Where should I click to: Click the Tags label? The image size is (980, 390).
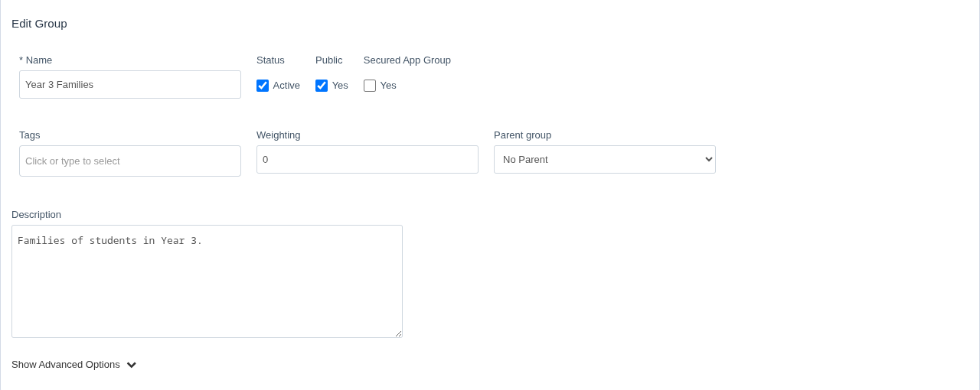coord(30,135)
